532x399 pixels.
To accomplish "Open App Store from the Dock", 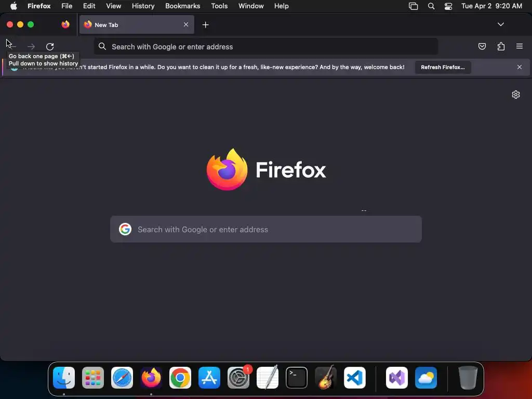I will point(209,378).
